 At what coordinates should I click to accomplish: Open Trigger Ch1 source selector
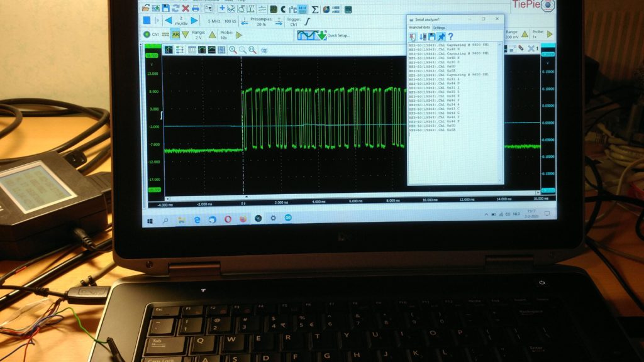coord(294,22)
